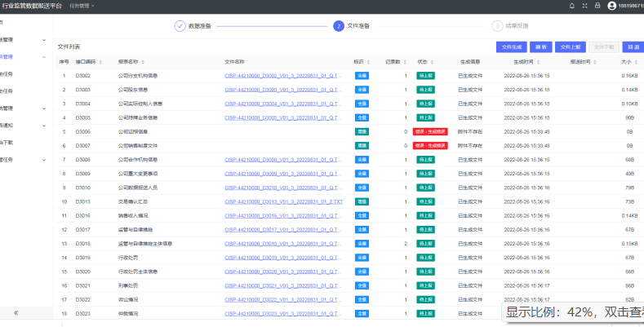This screenshot has height=327, width=644.
Task: Expand the bottom sidebar section ending in 任务
Action: [x=44, y=160]
